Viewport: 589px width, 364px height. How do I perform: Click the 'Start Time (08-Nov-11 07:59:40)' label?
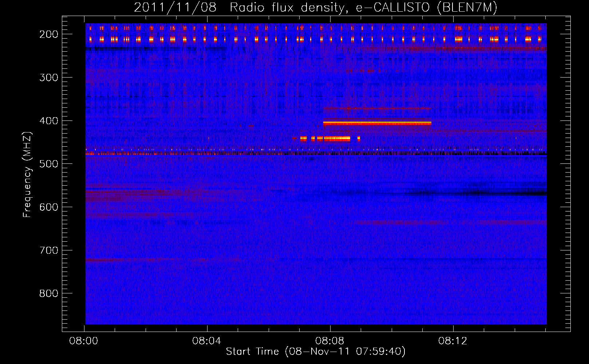[316, 352]
